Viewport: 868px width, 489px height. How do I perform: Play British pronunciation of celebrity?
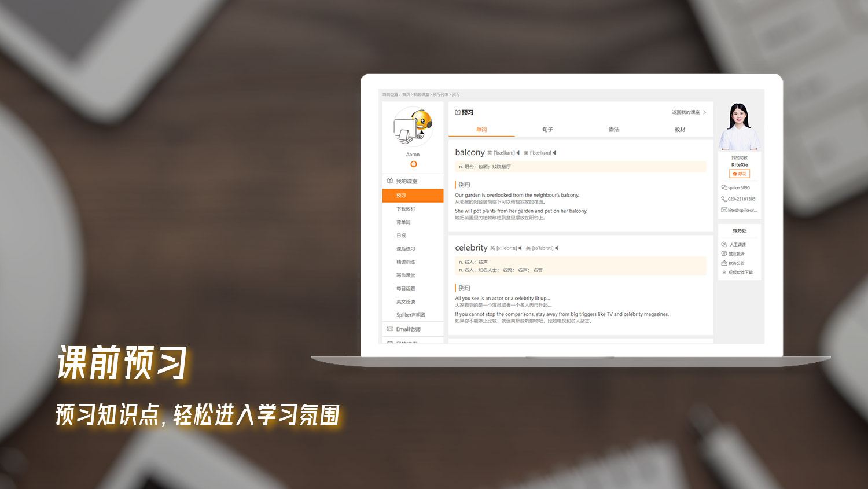[520, 248]
